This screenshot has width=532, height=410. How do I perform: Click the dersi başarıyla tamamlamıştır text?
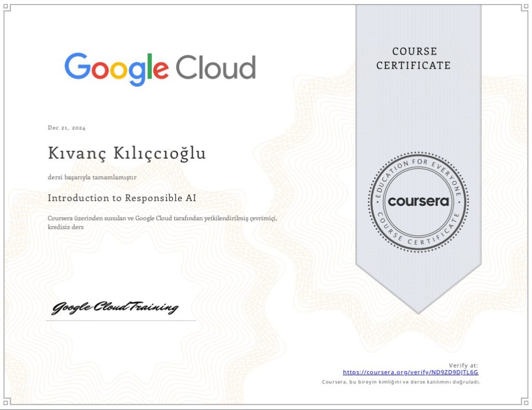[92, 177]
